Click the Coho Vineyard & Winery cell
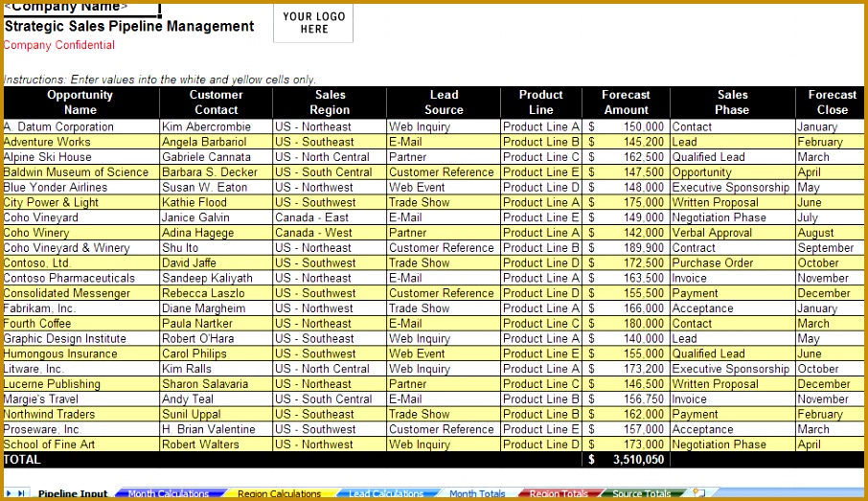The width and height of the screenshot is (868, 501). coord(81,247)
